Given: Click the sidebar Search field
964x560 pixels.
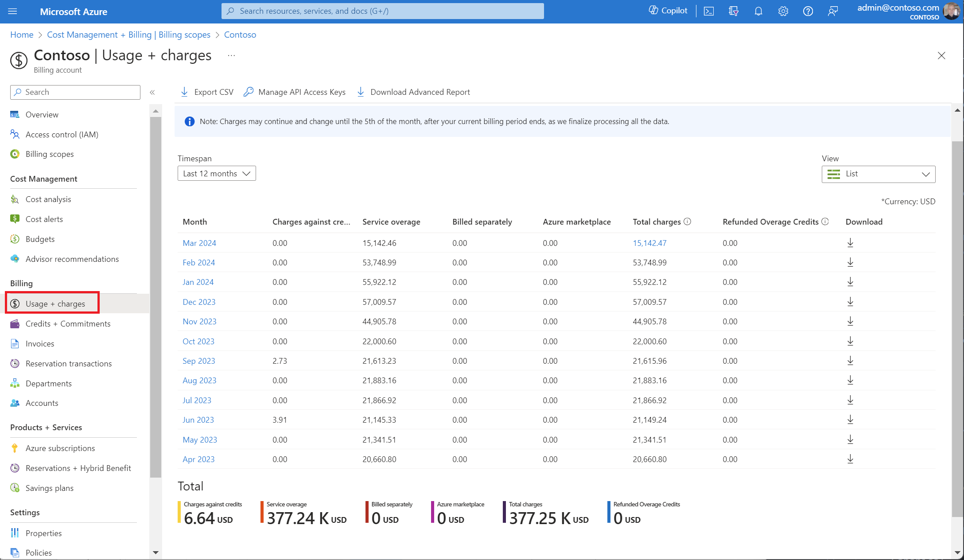Looking at the screenshot, I should tap(75, 92).
